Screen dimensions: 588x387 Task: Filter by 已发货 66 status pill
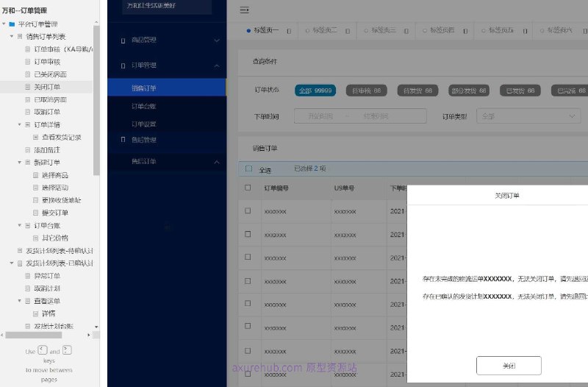[520, 90]
